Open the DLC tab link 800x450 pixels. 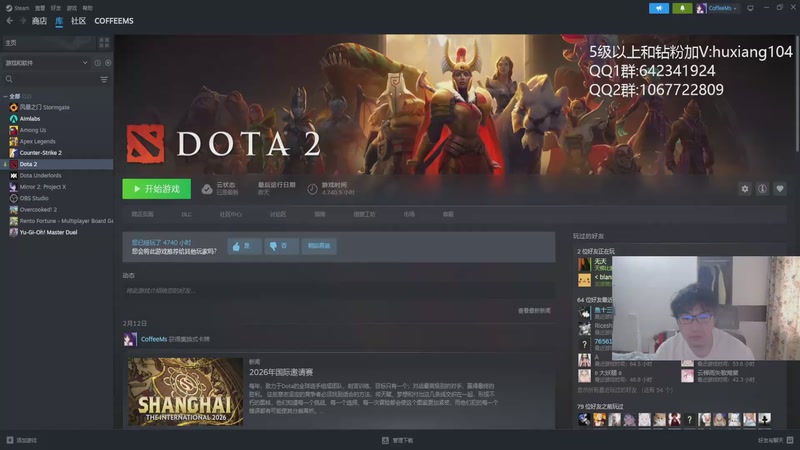[x=187, y=214]
